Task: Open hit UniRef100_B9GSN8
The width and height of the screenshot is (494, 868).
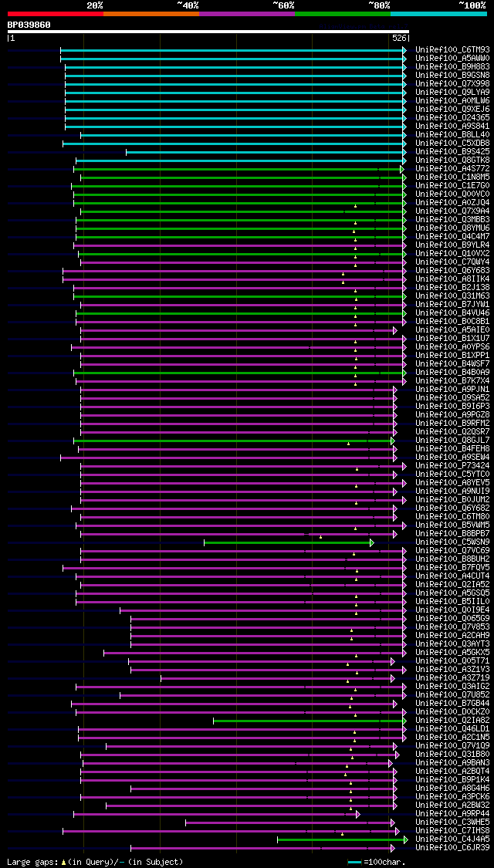Action: (x=452, y=76)
